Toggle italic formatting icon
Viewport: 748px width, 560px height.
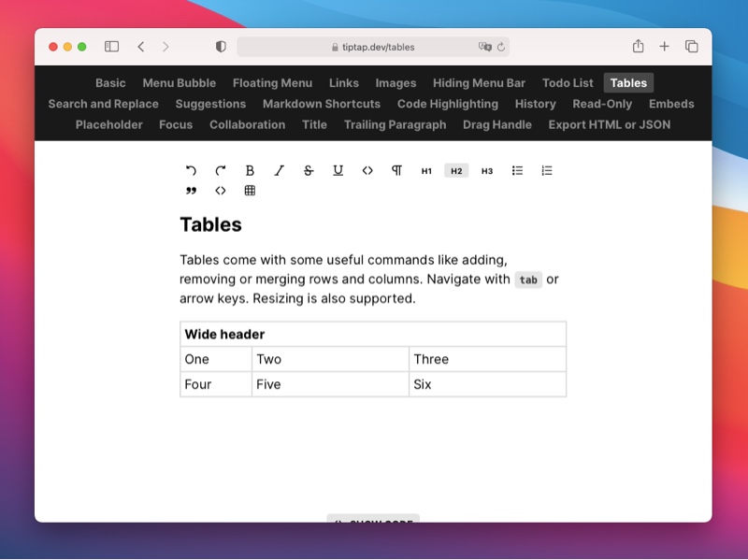pos(279,170)
